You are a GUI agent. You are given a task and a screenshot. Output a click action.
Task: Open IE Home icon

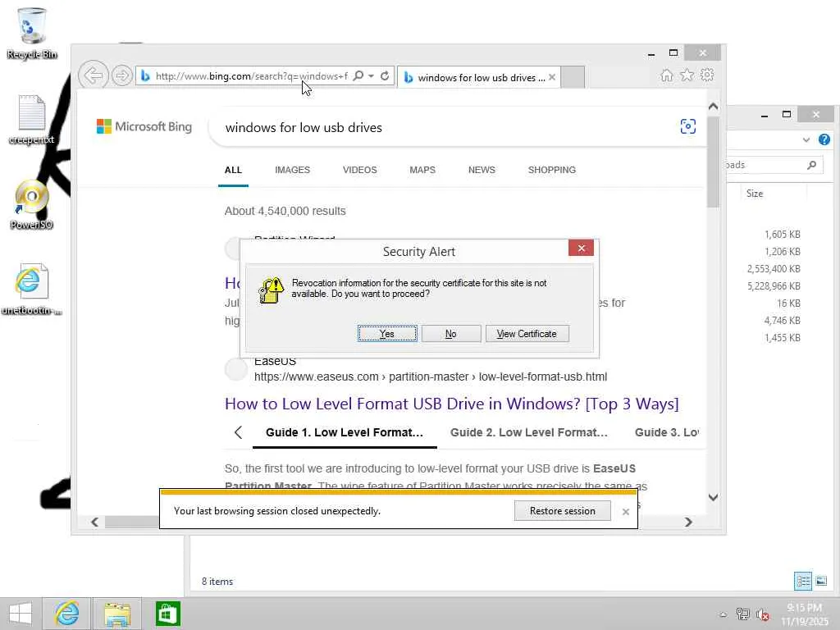tap(666, 75)
